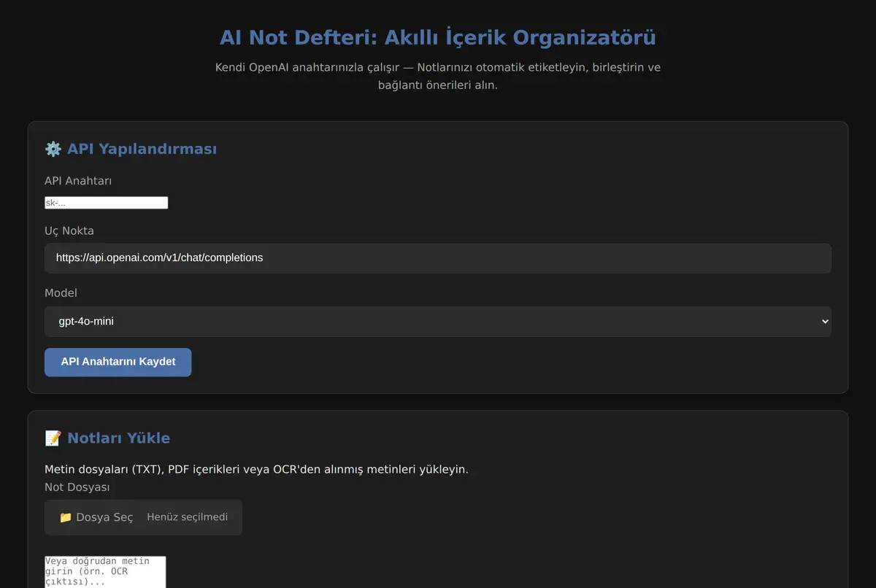This screenshot has height=588, width=876.
Task: Click the Notları Yükle heading text
Action: click(x=118, y=438)
